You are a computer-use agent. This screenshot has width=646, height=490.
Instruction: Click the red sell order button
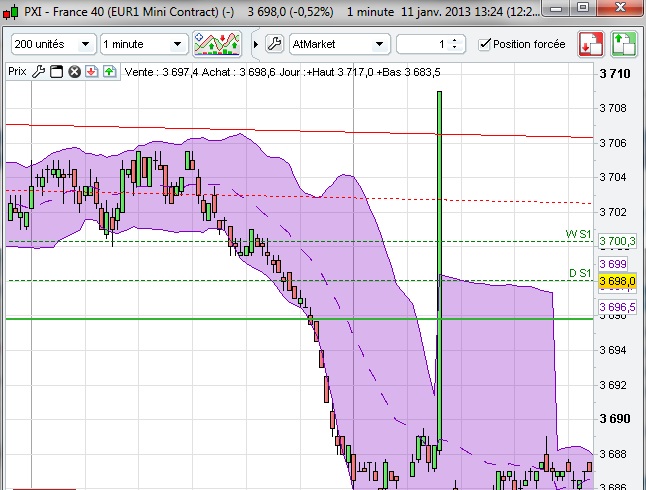[591, 44]
